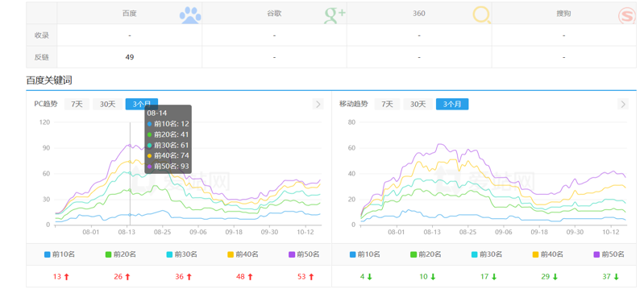
Task: Click the 360 search magnifier icon
Action: pos(481,15)
